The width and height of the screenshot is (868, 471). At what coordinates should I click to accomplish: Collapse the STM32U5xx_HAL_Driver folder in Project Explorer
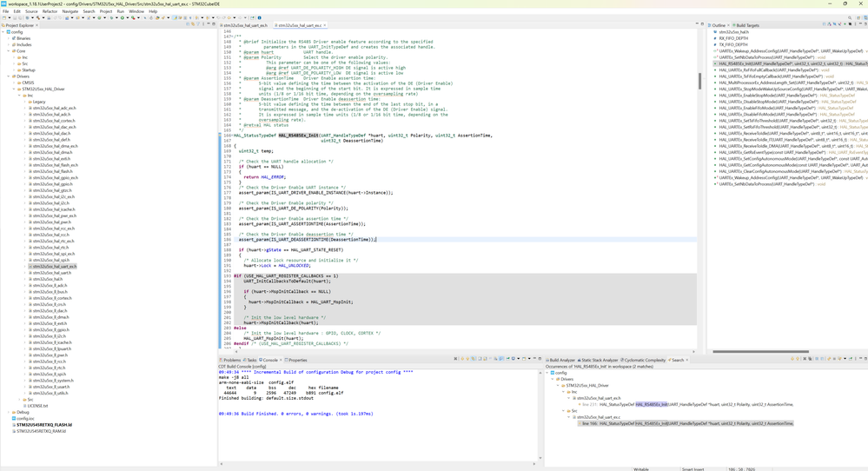coord(15,90)
